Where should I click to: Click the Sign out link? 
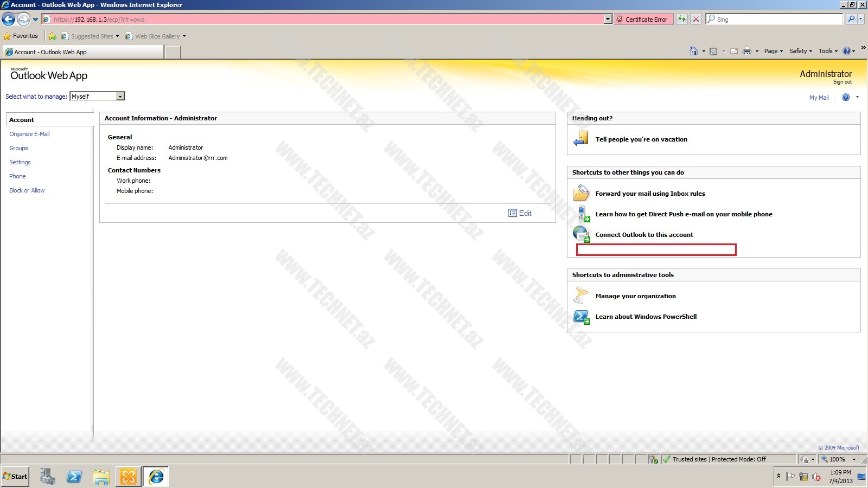(842, 82)
